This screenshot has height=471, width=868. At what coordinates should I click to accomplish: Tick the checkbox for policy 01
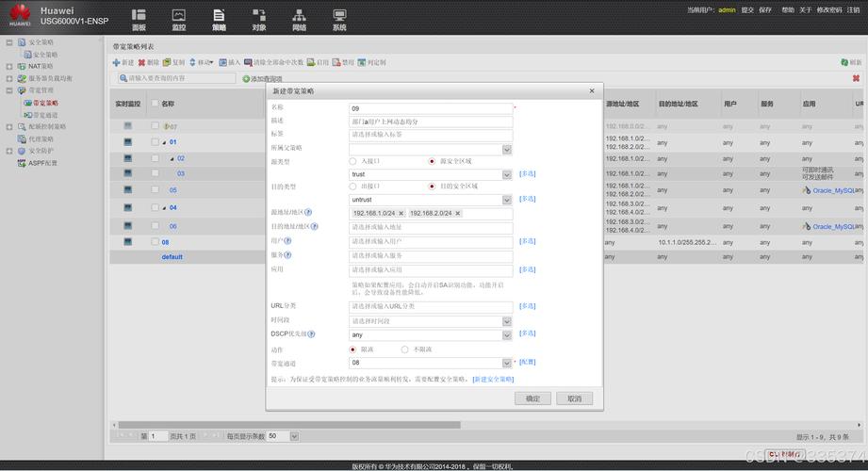coord(155,142)
